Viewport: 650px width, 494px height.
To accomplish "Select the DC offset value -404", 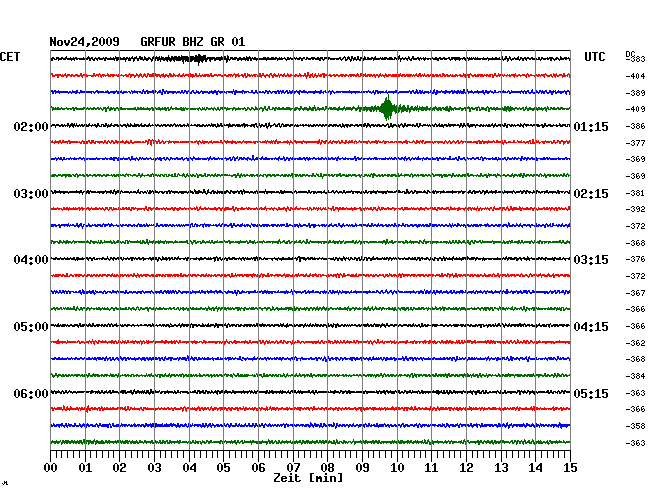I will [x=635, y=76].
